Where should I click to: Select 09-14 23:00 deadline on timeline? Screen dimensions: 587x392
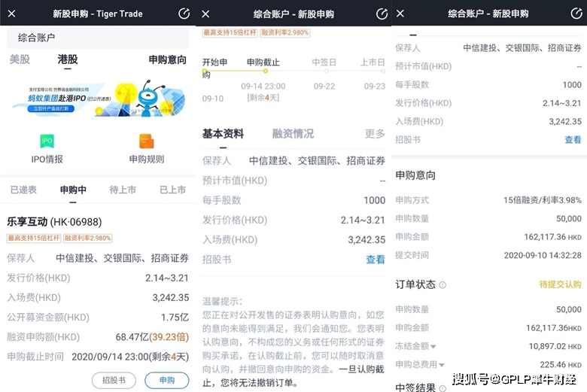pyautogui.click(x=263, y=86)
